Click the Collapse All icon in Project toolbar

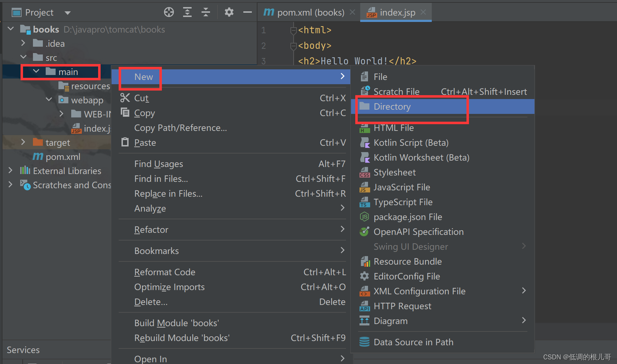[x=206, y=12]
